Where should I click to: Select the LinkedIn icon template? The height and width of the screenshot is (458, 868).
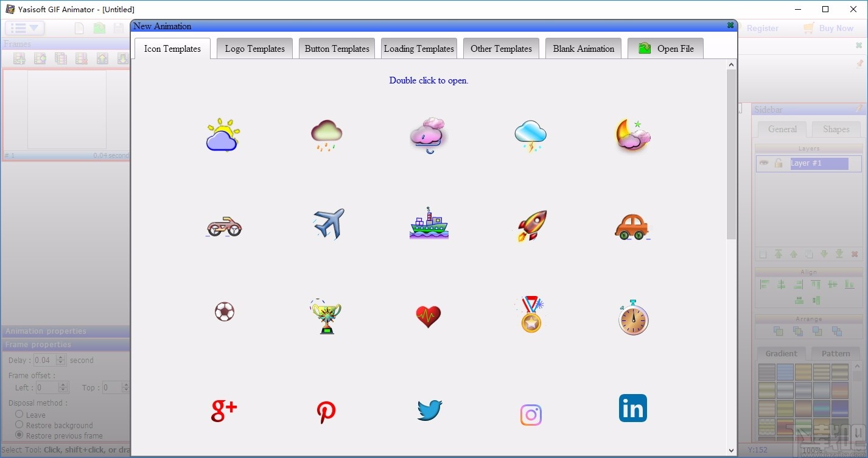[x=632, y=408]
